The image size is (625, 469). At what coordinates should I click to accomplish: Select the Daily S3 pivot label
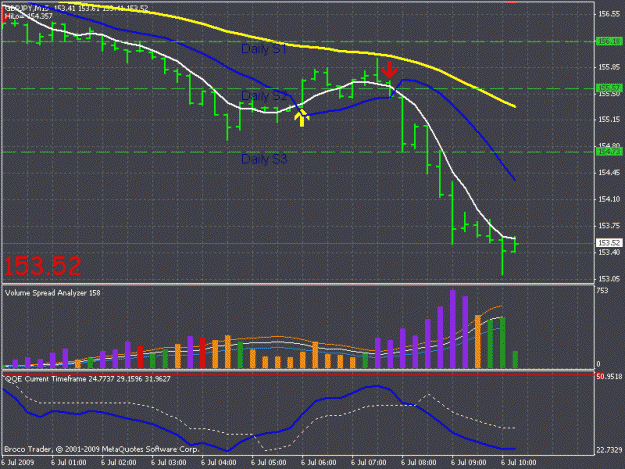point(264,159)
